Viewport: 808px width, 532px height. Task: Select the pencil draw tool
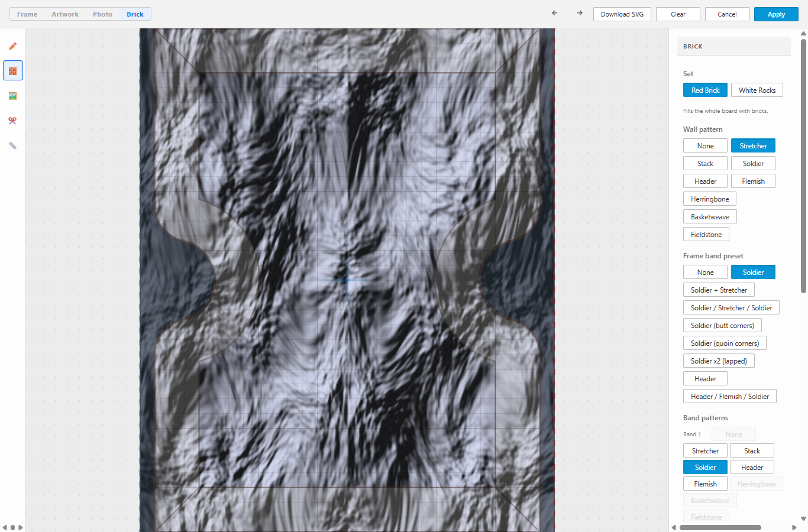click(x=12, y=46)
